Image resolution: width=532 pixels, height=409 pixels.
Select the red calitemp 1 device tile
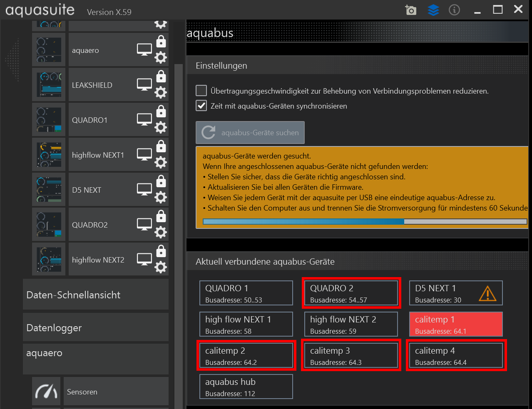tap(456, 324)
